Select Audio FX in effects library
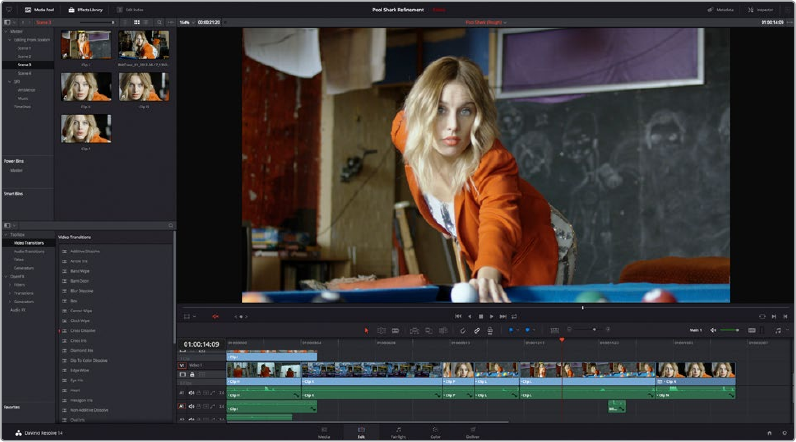This screenshot has width=796, height=442. click(x=18, y=310)
